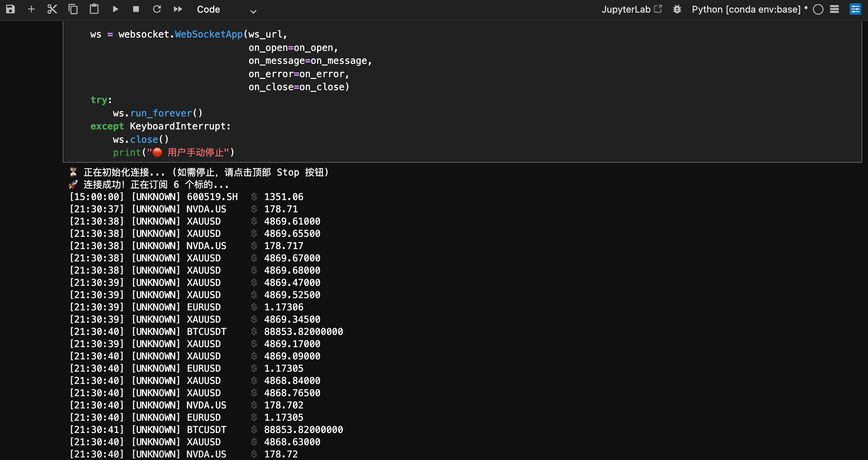Click the kernel status circle indicator
868x460 pixels.
818,9
